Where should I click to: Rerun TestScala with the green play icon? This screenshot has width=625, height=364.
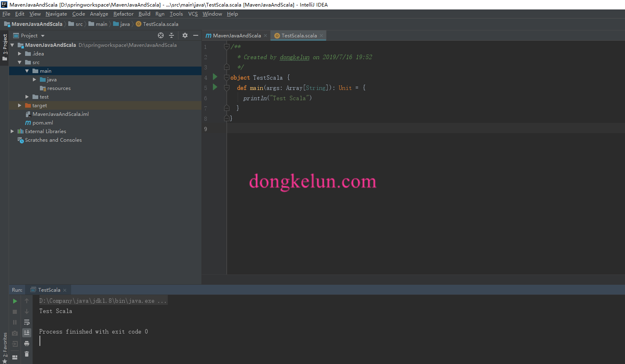pos(15,301)
